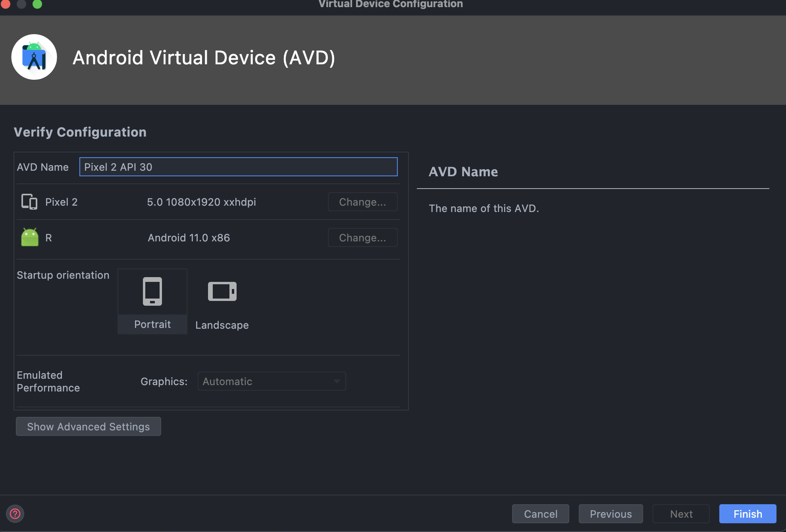Screen dimensions: 786x532
Task: Click the Pixel 2 device icon
Action: click(29, 202)
